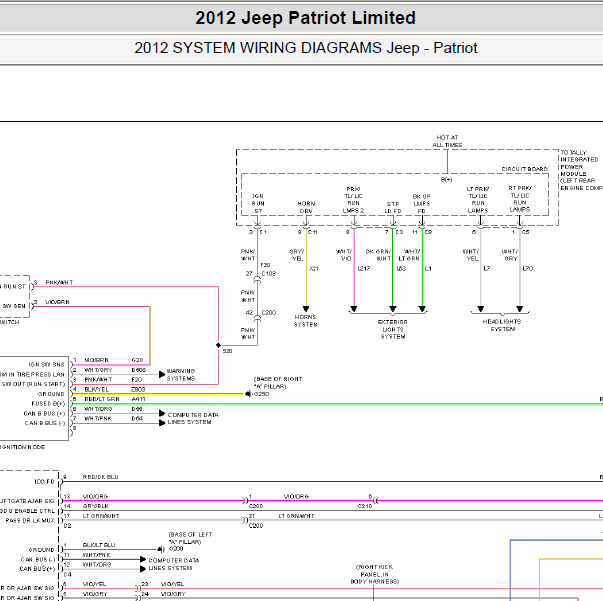Click the "VIO/YEL" label at pin 23
The height and width of the screenshot is (601, 603).
click(172, 584)
